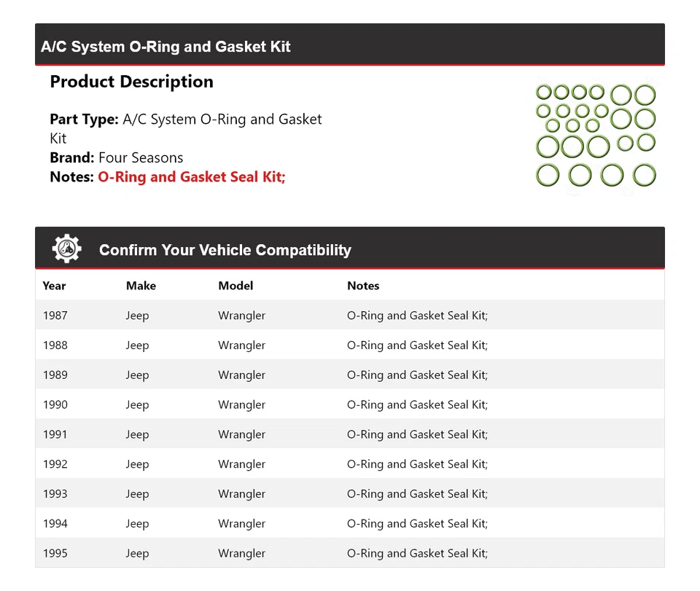Select the 1995 year cell
The image size is (700, 591).
point(55,554)
